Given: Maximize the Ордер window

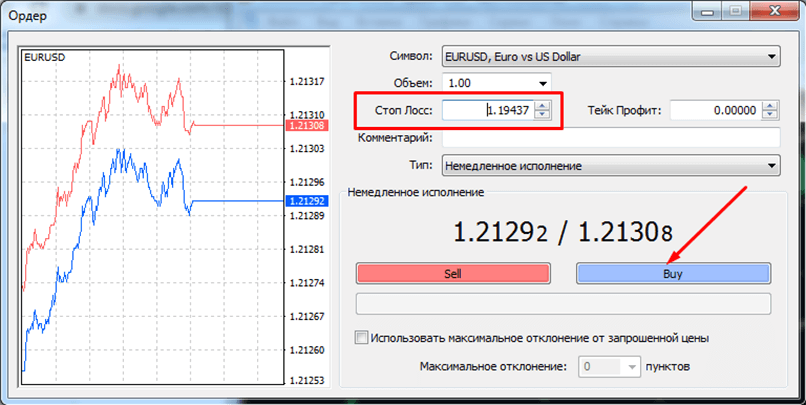Looking at the screenshot, I should coord(737,11).
